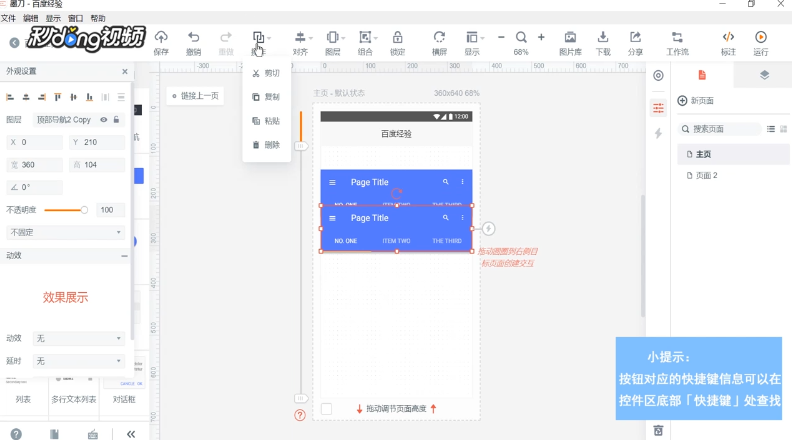Collapse the left panel with double chevron
This screenshot has height=440, width=792.
point(131,434)
